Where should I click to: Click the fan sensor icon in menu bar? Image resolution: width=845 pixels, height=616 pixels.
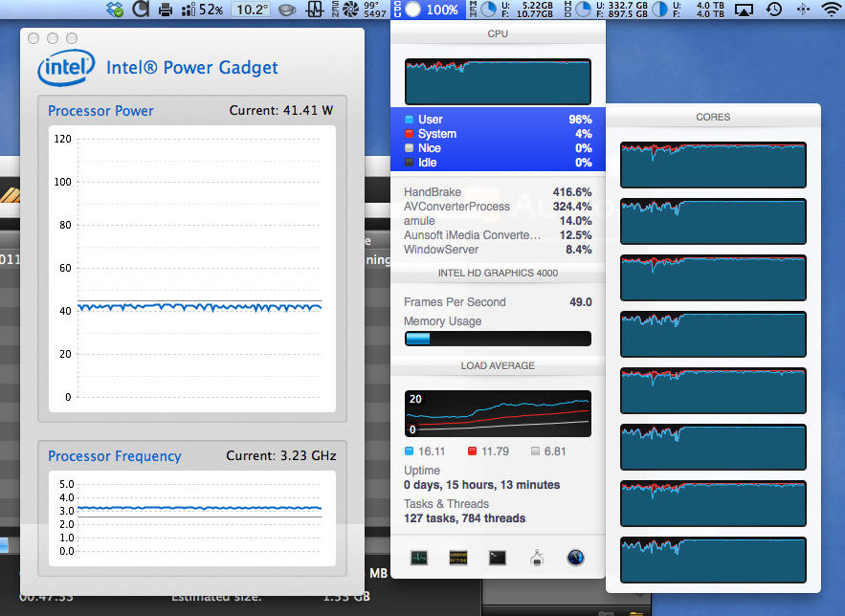pyautogui.click(x=350, y=10)
